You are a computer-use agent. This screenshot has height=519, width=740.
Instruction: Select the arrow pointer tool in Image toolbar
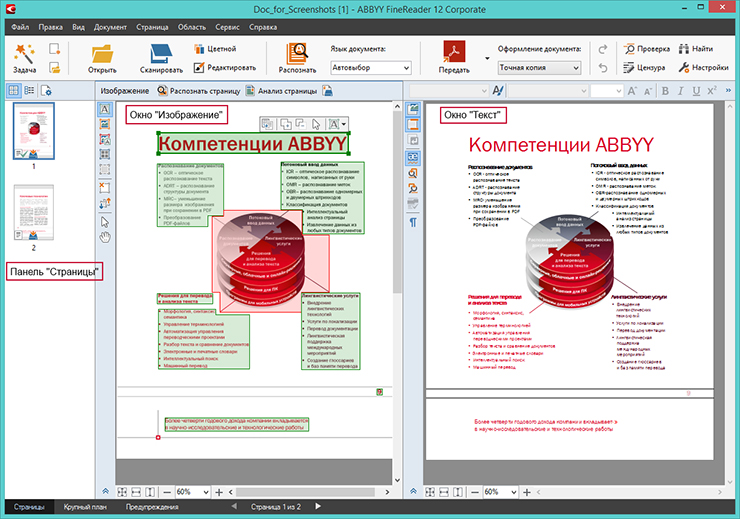[105, 222]
